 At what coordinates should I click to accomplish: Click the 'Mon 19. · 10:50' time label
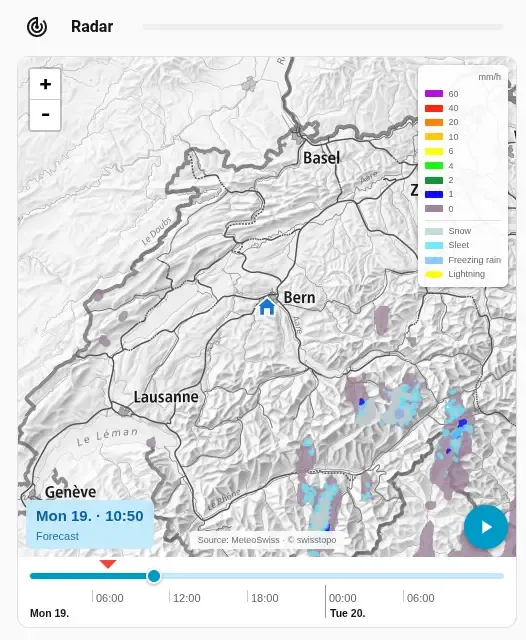point(90,516)
